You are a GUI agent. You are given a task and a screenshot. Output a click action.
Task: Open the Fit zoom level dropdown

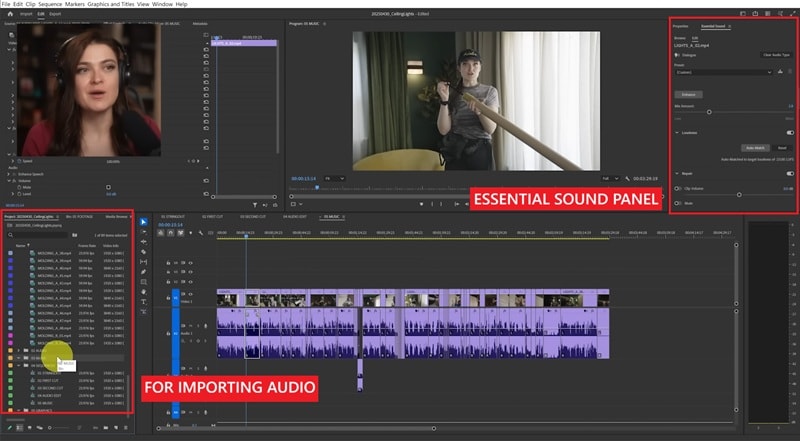pos(335,179)
